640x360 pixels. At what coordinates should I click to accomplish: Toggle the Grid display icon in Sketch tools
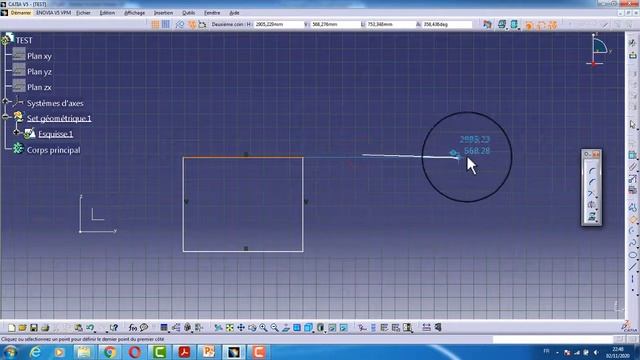[x=156, y=24]
